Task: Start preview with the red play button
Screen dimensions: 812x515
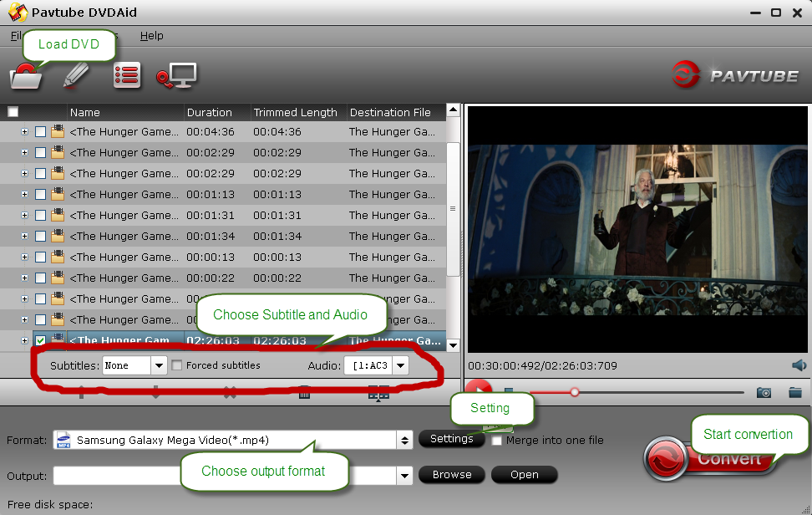Action: click(x=478, y=390)
